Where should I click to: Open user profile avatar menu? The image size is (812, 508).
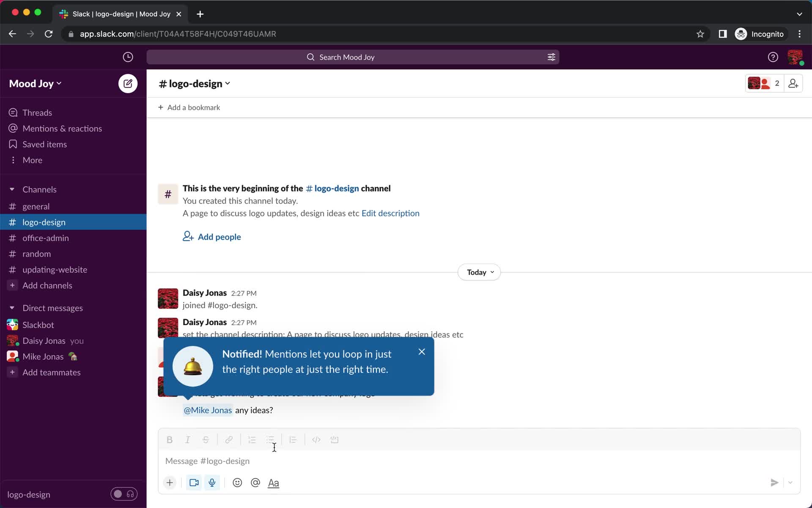pyautogui.click(x=795, y=57)
